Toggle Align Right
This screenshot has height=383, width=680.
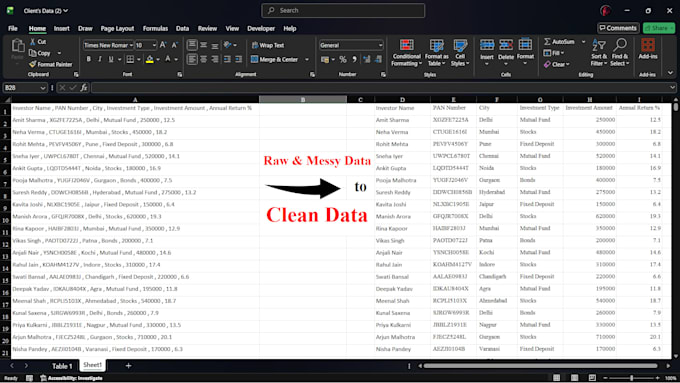pos(215,59)
